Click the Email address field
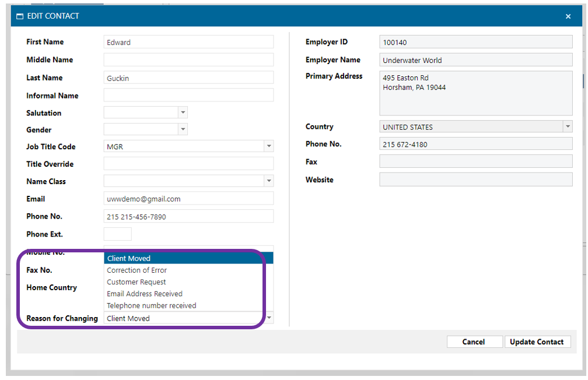This screenshot has height=380, width=588. point(188,199)
